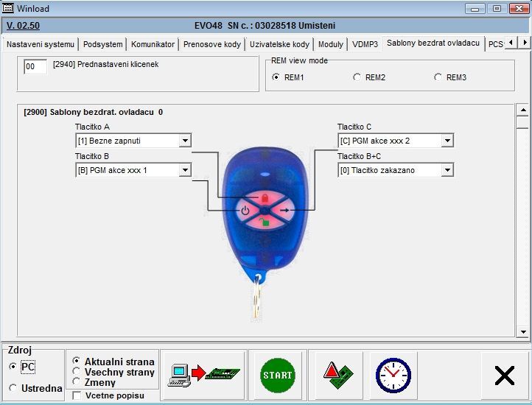Open the clock schedule icon
Viewport: 532px width, 405px height.
[393, 375]
